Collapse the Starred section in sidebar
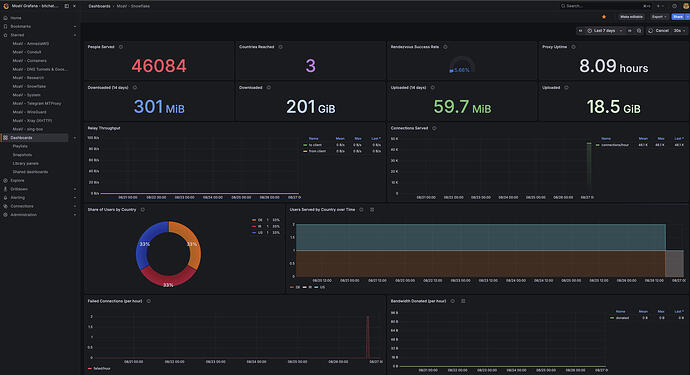690x375 pixels. coord(75,35)
